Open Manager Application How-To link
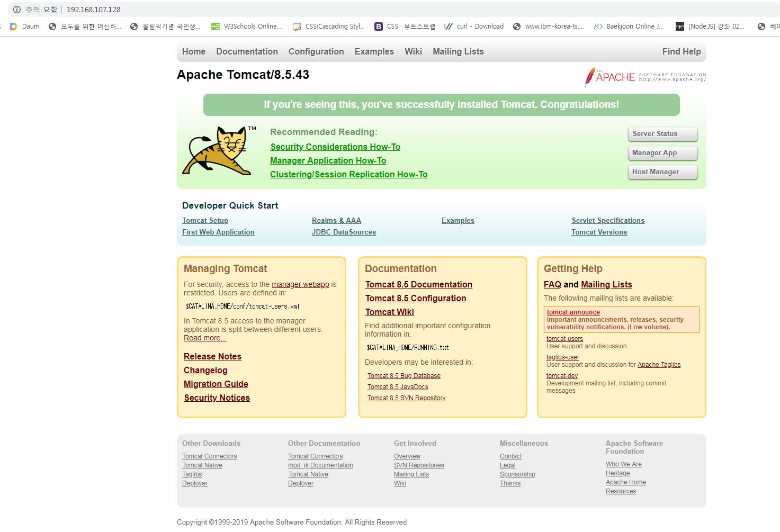 [328, 161]
